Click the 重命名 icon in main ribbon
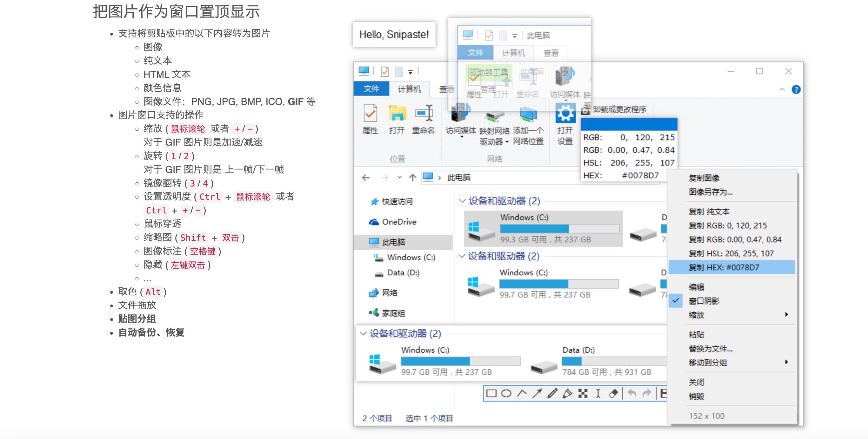Screen dimensions: 868x439 point(424,113)
